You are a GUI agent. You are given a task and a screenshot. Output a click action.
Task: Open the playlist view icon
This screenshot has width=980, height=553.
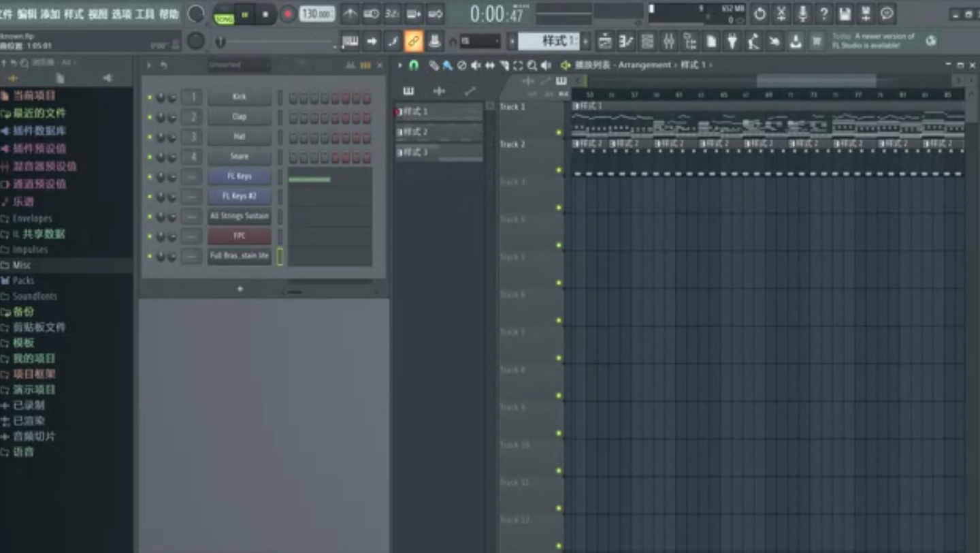(x=604, y=42)
